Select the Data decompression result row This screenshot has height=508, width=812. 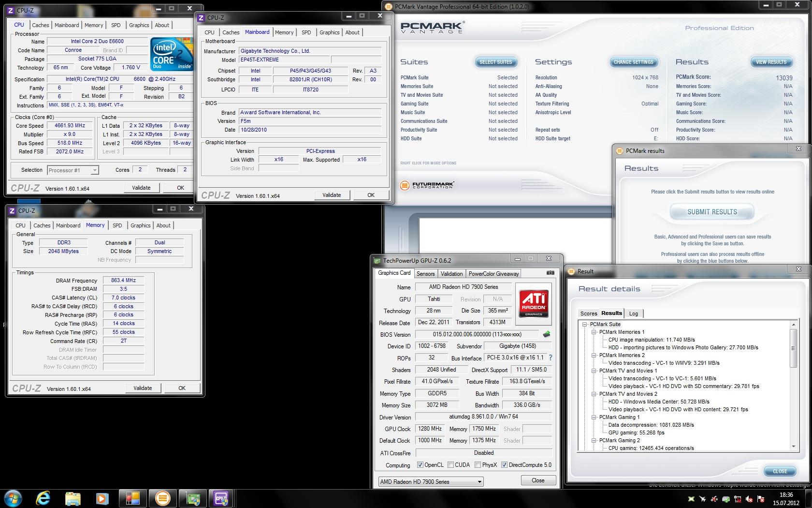651,425
